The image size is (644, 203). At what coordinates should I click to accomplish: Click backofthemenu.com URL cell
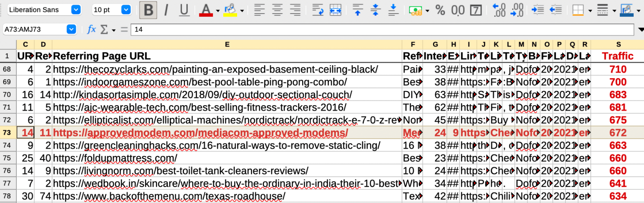pos(227,196)
